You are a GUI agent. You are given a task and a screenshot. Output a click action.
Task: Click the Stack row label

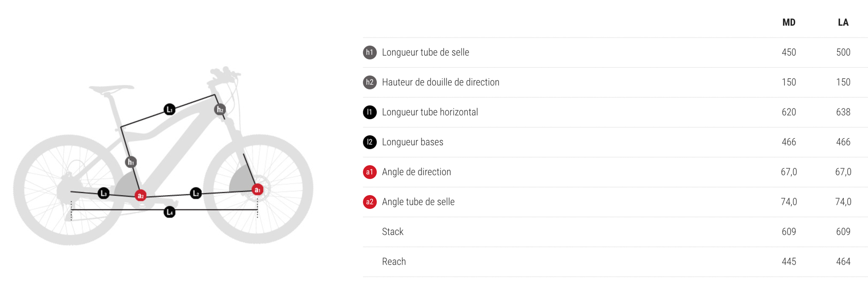pyautogui.click(x=392, y=232)
